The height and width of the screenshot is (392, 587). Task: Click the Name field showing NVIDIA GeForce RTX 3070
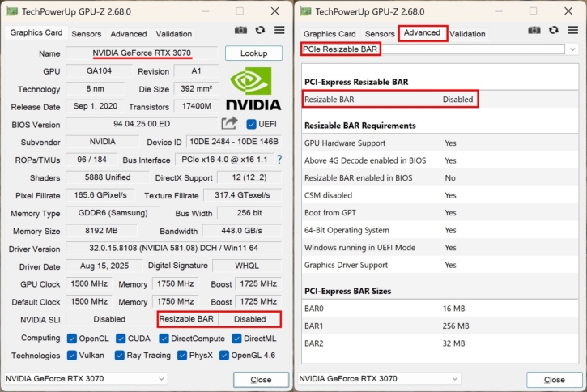[142, 53]
